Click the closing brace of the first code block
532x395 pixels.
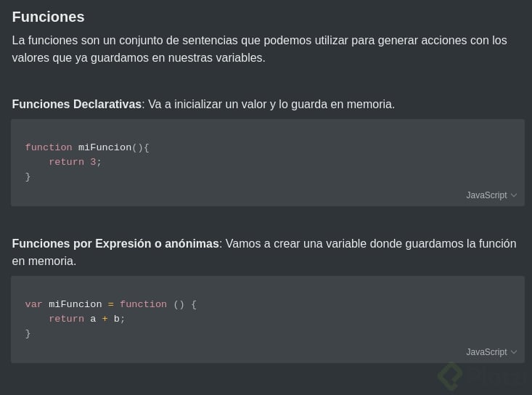[28, 177]
